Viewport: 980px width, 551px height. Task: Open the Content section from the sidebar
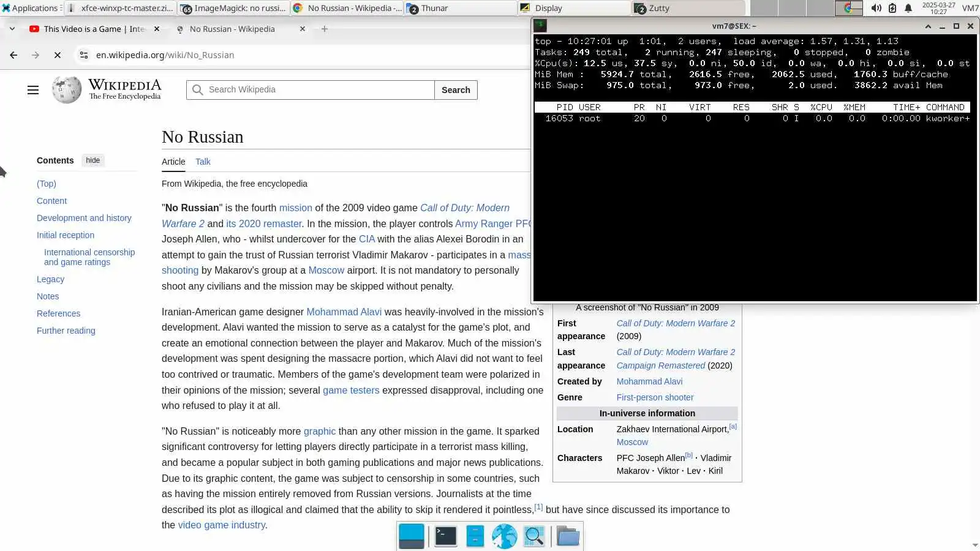point(51,201)
